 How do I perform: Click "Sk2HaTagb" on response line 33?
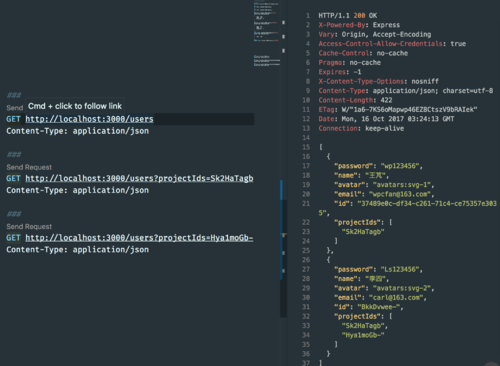(363, 326)
